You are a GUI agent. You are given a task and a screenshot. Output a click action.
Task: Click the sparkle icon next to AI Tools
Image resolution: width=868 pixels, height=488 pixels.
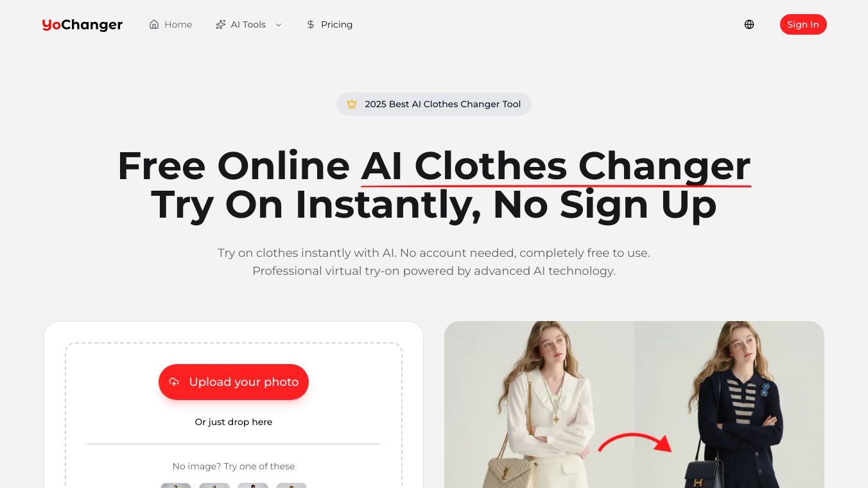221,24
